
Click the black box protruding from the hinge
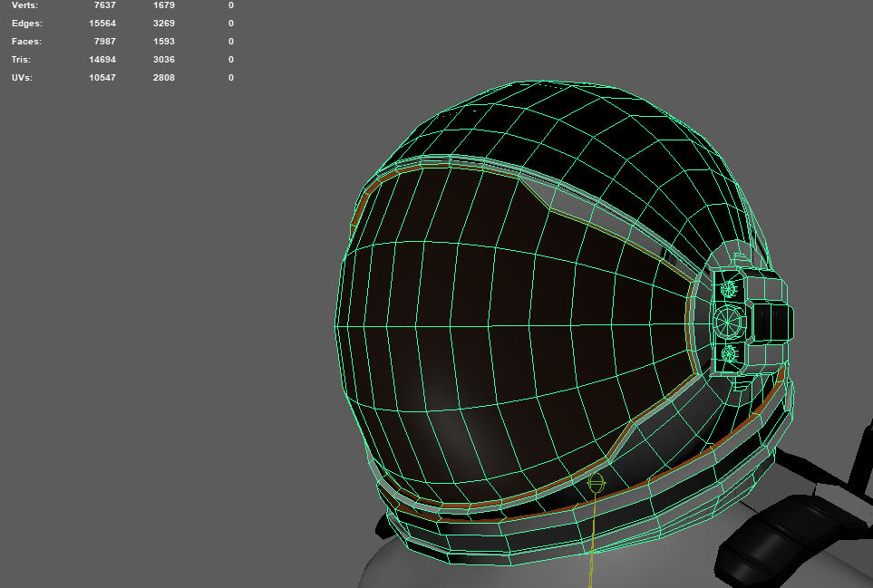coord(772,322)
